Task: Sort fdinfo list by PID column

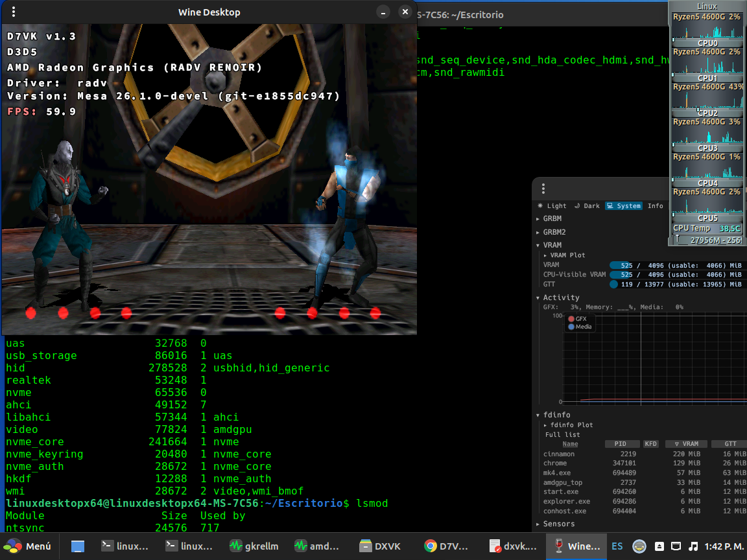Action: click(621, 444)
